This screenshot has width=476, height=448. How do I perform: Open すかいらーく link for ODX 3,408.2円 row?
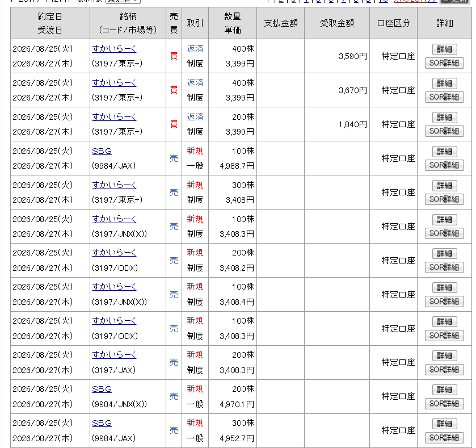coord(114,253)
